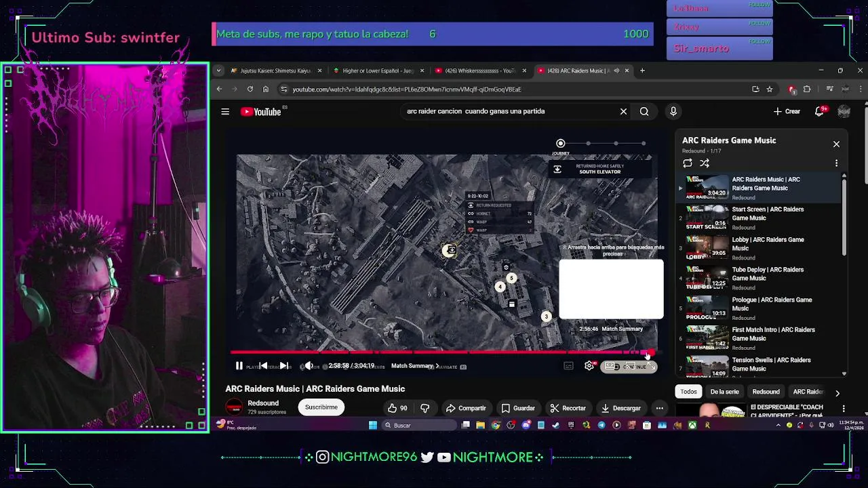
Task: Bookmark this page with star
Action: click(769, 89)
